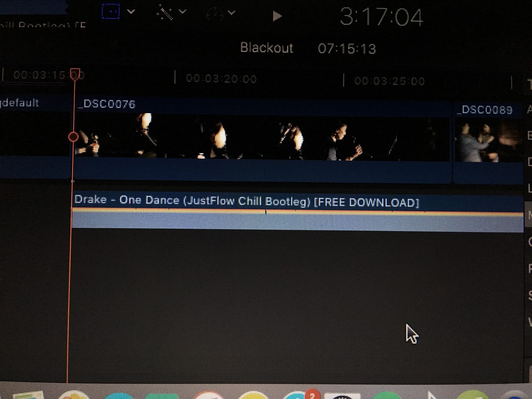Click the red skimmer circle on the playhead
532x399 pixels.
point(73,136)
